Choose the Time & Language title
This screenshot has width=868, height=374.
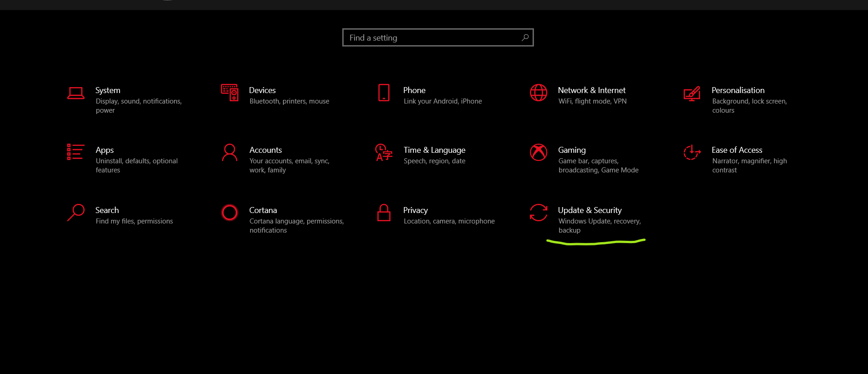click(434, 151)
